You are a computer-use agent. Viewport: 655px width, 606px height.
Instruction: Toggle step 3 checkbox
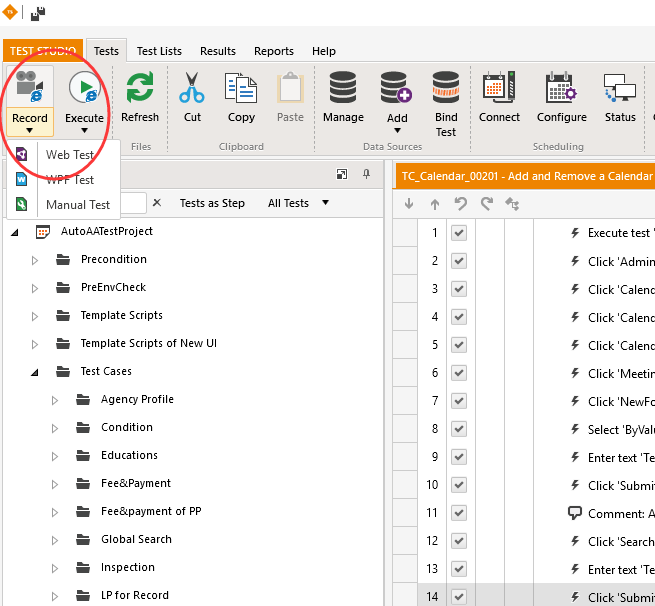click(x=459, y=289)
